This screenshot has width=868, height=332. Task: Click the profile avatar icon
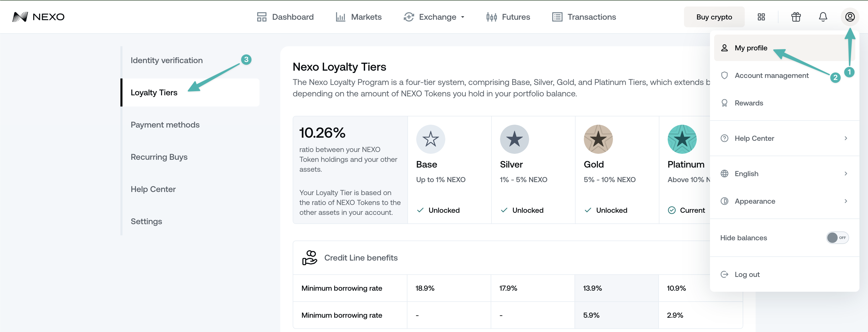coord(850,17)
